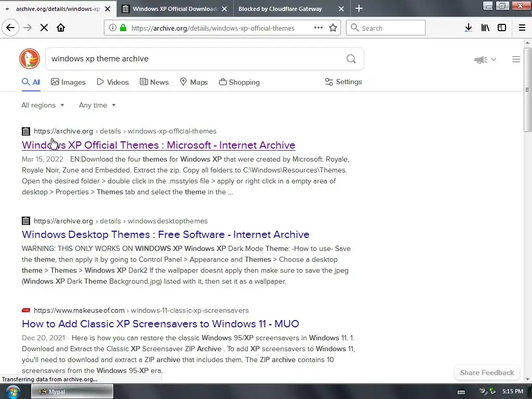Click the scrollbar down arrow
532x399 pixels.
pos(527,379)
